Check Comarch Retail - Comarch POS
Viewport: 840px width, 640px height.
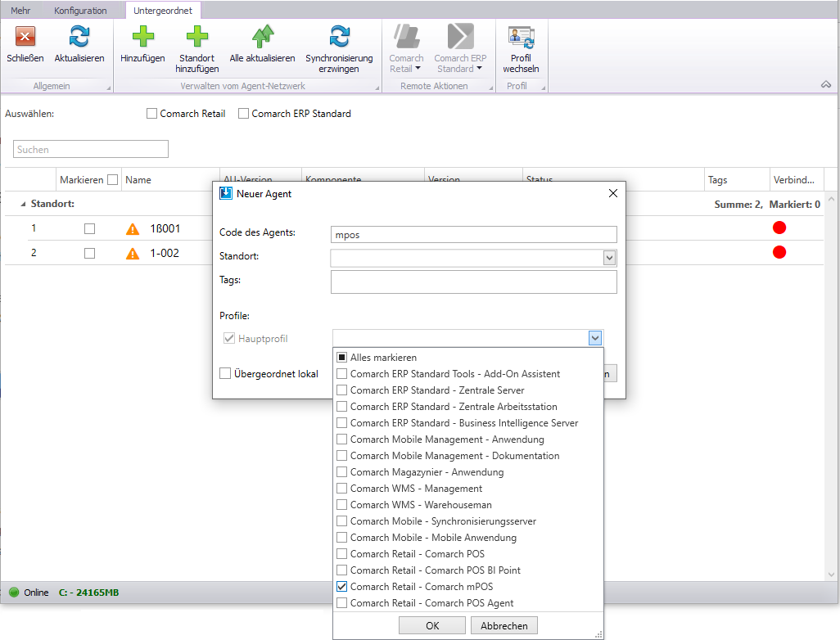(x=341, y=554)
